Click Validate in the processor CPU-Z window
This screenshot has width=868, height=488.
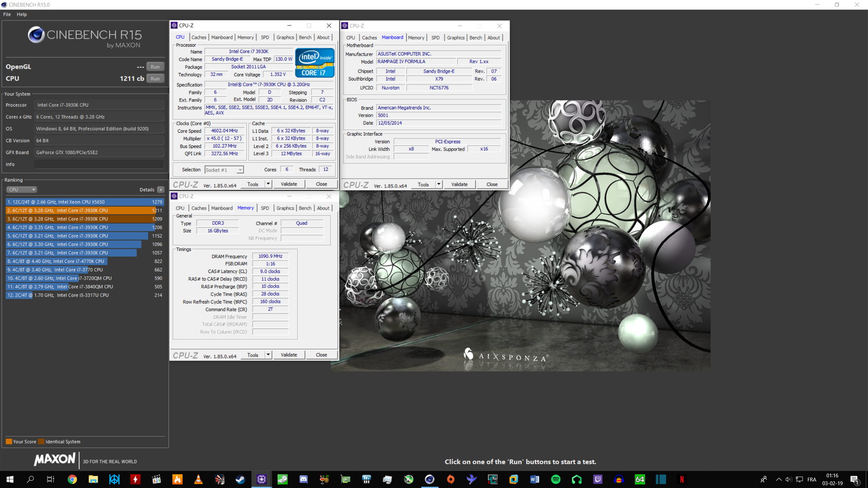[289, 184]
